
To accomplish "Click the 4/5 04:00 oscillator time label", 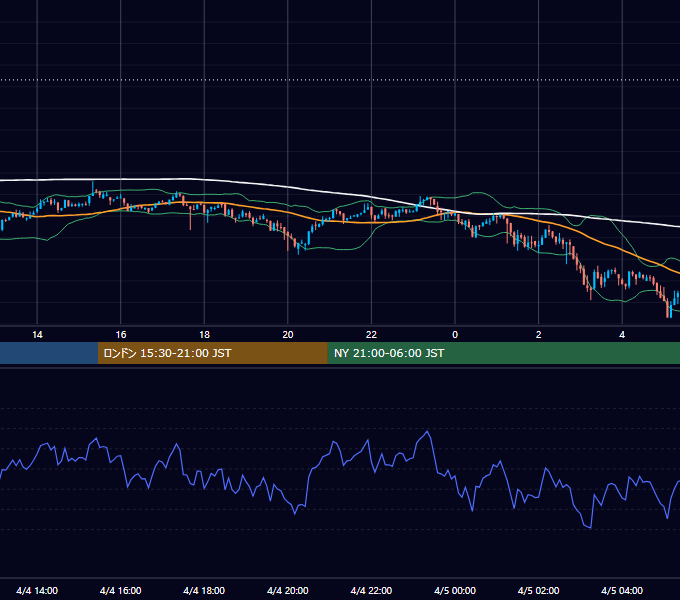I will [x=622, y=590].
